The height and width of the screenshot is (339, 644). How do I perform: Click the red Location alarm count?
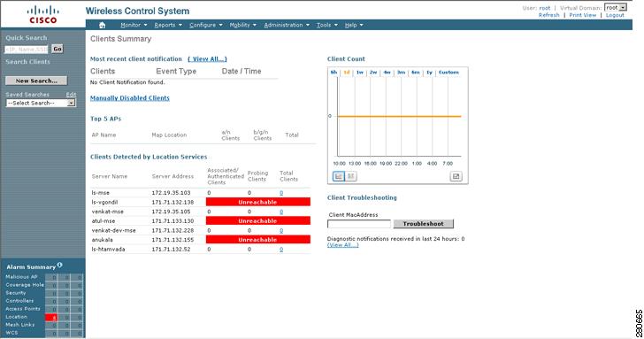point(51,317)
